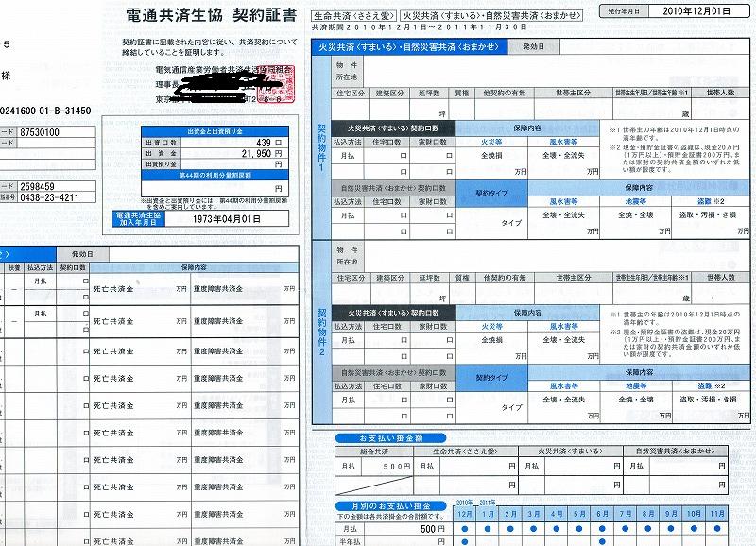756x546 pixels.
Task: Click the red seal stamp
Action: [275, 84]
